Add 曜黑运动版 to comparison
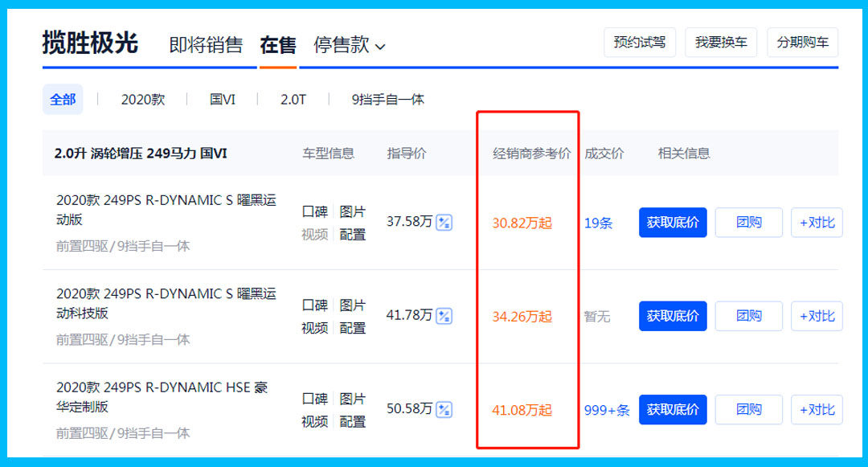The image size is (868, 467). [x=817, y=223]
